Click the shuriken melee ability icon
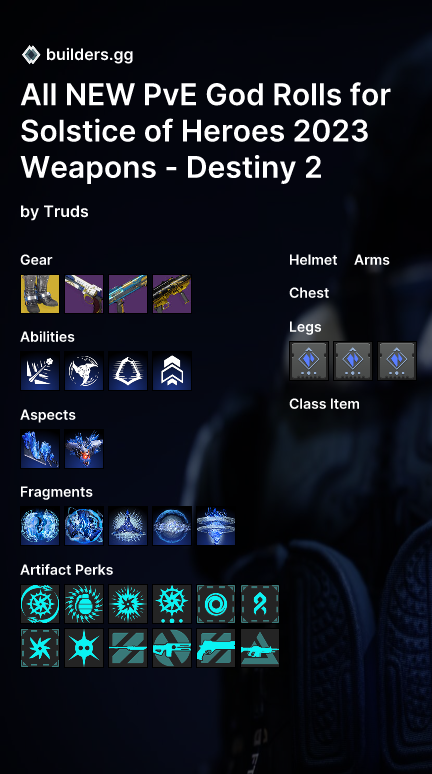This screenshot has width=432, height=774. tap(84, 371)
